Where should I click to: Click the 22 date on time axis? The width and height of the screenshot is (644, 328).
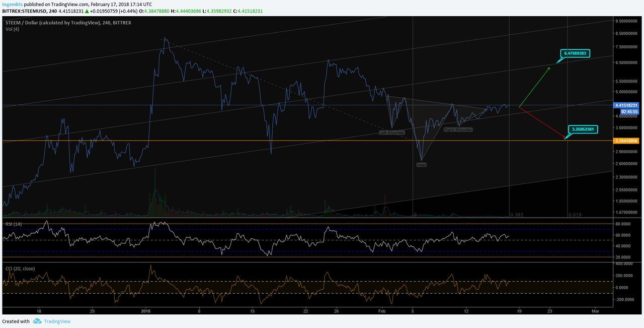[x=305, y=311]
